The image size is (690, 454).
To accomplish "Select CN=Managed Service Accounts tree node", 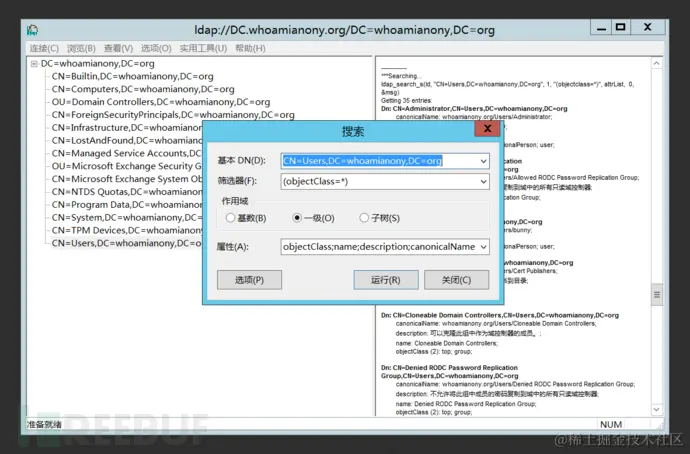I will (x=127, y=153).
